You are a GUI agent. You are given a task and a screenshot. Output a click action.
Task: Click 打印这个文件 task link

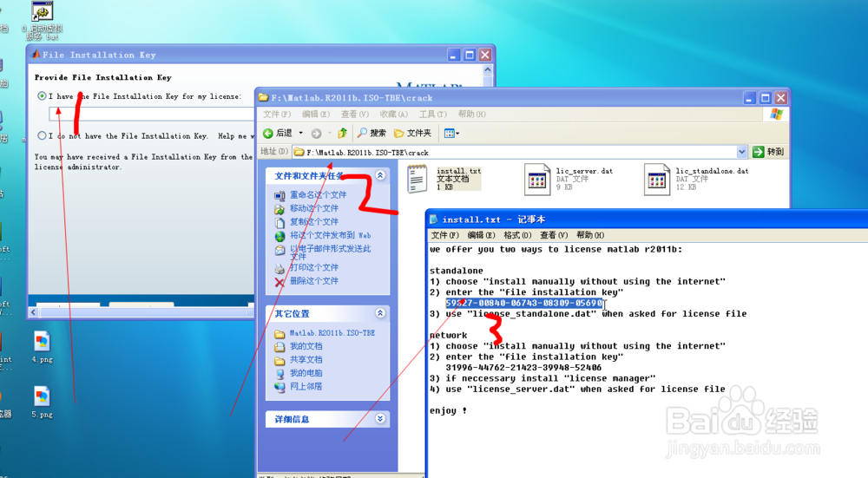click(314, 267)
